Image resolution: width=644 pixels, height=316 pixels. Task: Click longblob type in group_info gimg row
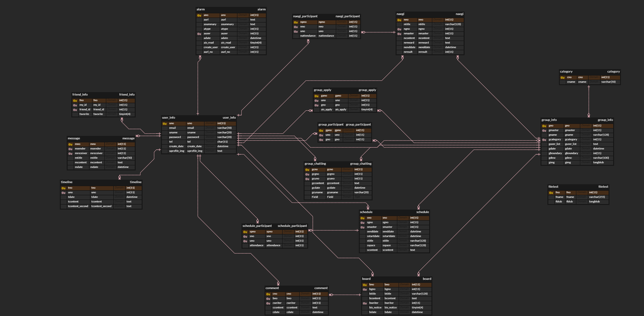[598, 163]
